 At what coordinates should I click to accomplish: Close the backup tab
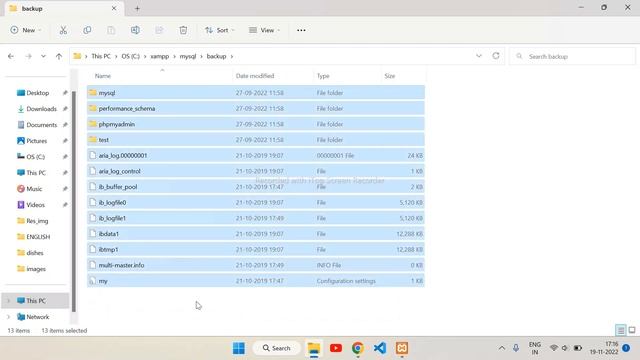[x=114, y=8]
